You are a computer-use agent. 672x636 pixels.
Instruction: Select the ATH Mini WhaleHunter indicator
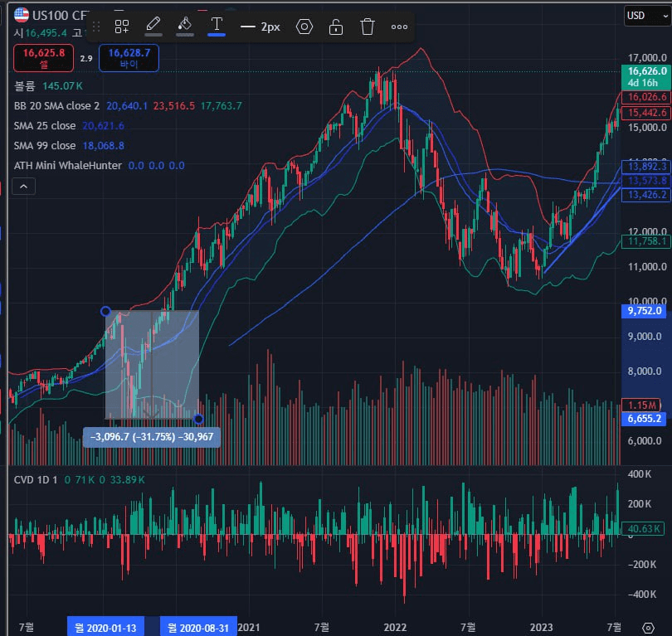point(68,165)
